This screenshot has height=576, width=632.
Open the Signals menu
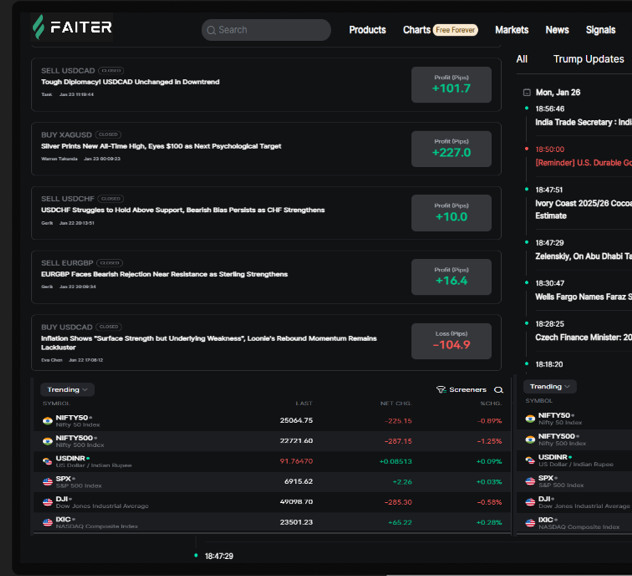[600, 30]
